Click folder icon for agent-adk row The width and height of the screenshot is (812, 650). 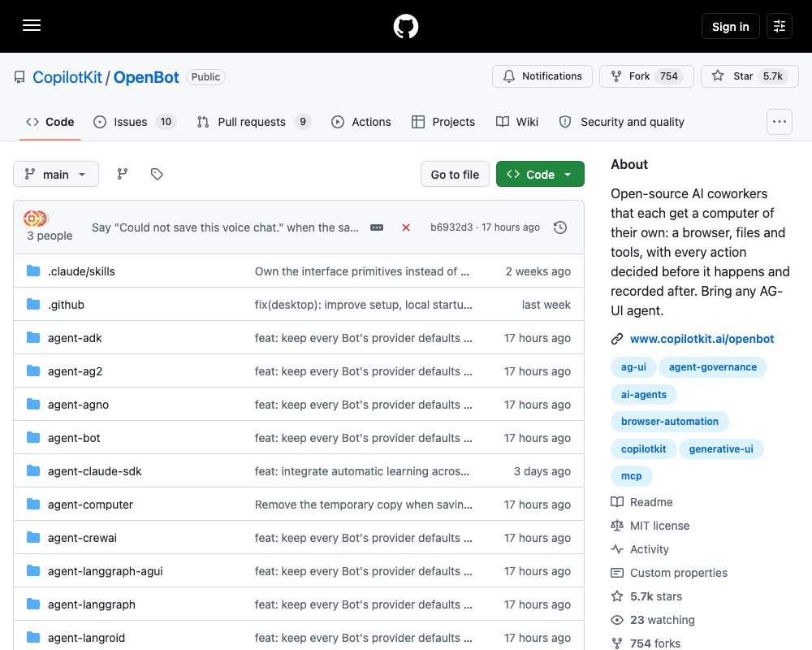pyautogui.click(x=33, y=337)
